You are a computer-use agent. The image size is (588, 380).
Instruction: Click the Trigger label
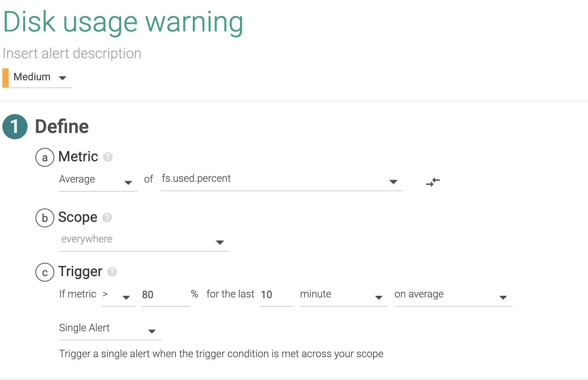point(80,271)
